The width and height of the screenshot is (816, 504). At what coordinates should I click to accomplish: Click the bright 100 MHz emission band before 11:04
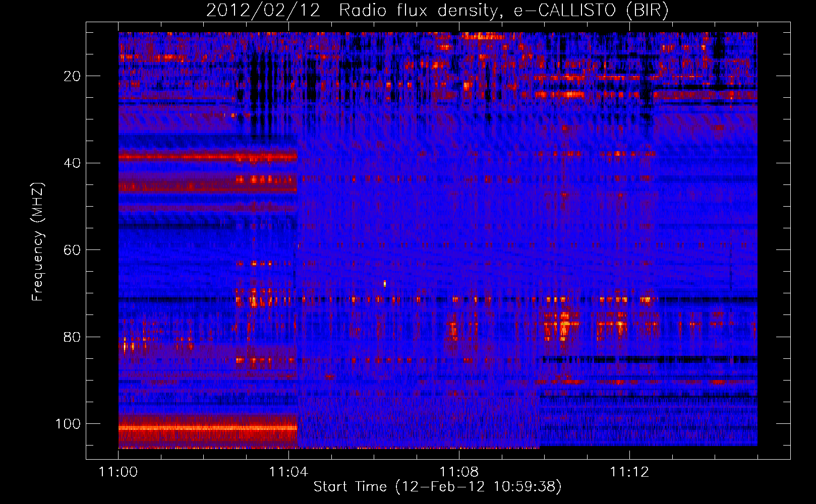pos(208,428)
